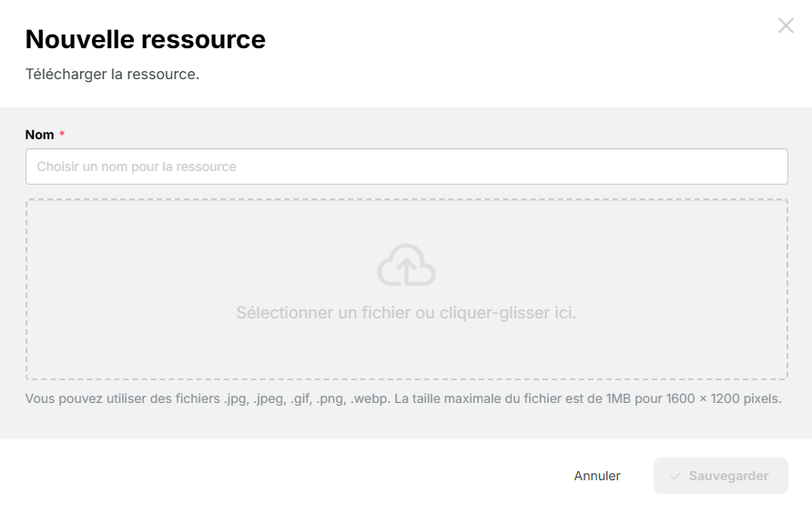Click 'Télécharger la ressource.' subtitle
The height and width of the screenshot is (513, 812).
tap(112, 75)
